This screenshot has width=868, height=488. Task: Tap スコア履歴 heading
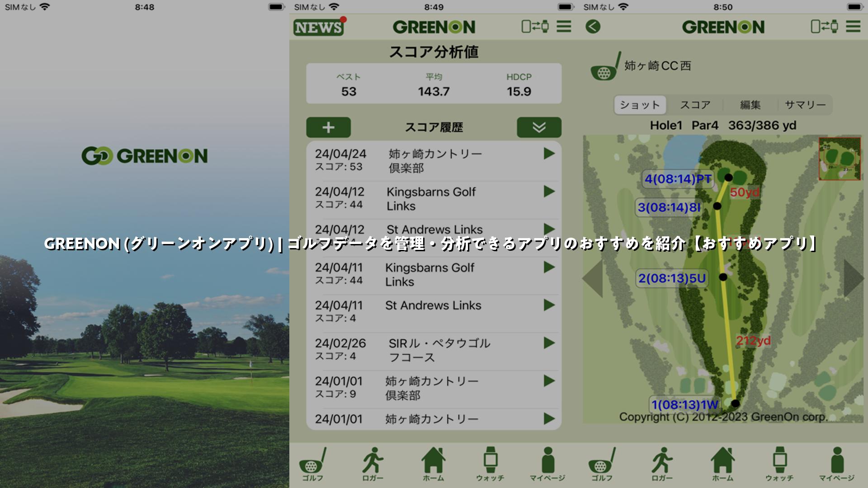pos(434,127)
